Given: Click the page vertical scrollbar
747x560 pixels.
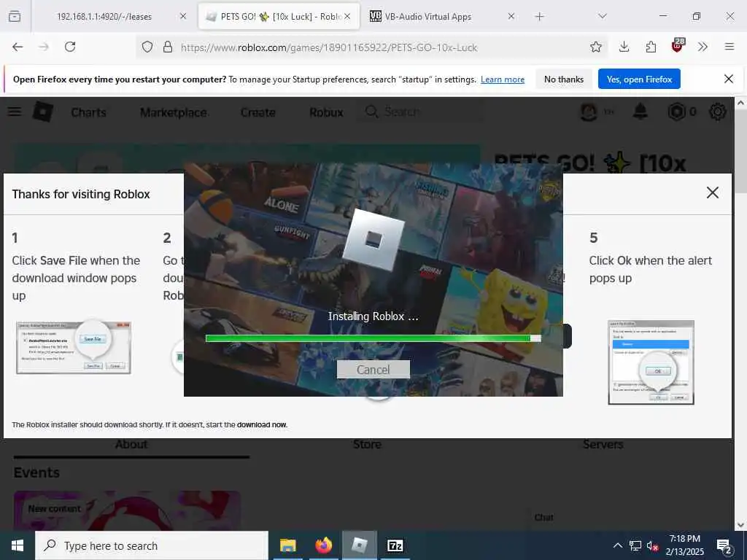Looking at the screenshot, I should pos(740,314).
